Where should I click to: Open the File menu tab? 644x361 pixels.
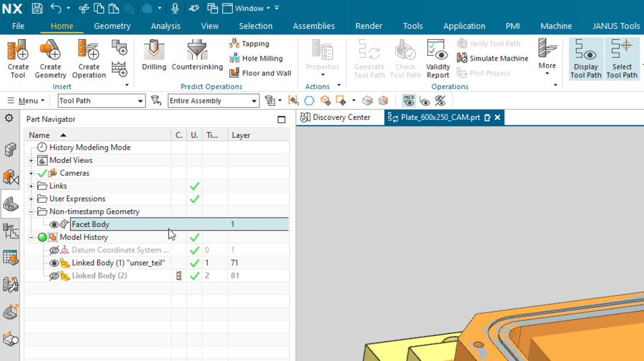18,26
